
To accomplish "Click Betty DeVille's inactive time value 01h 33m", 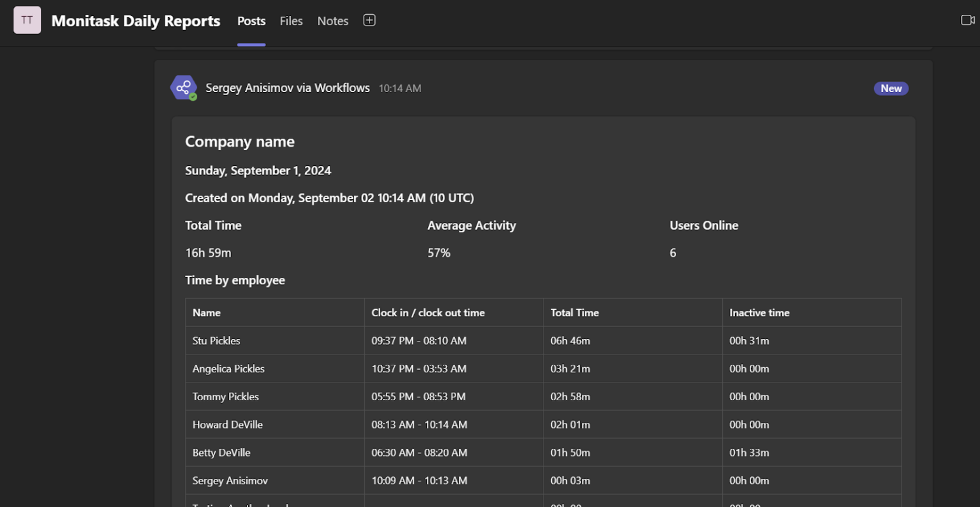I will pyautogui.click(x=749, y=452).
